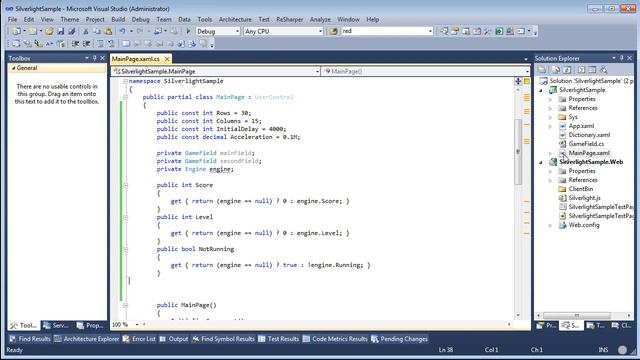Open the ReSharper menu

point(290,19)
